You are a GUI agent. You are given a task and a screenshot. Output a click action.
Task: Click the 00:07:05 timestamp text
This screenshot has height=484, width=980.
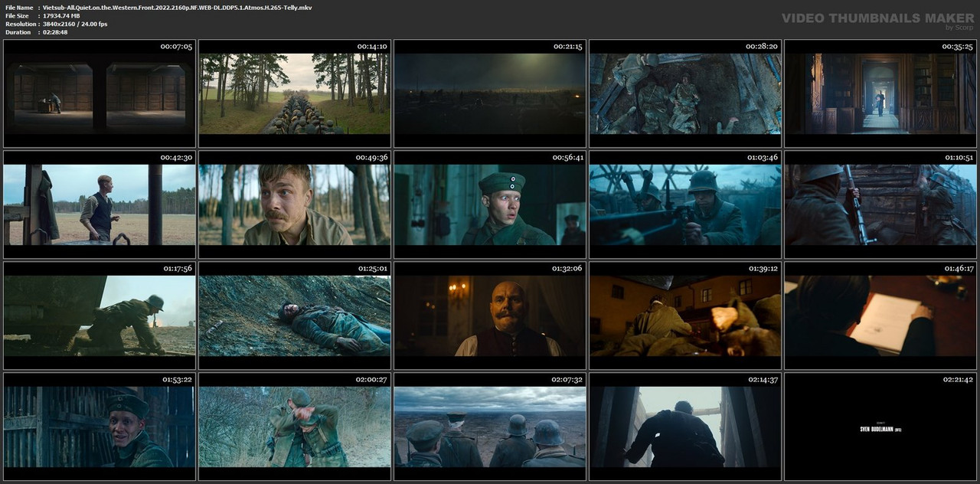coord(176,47)
